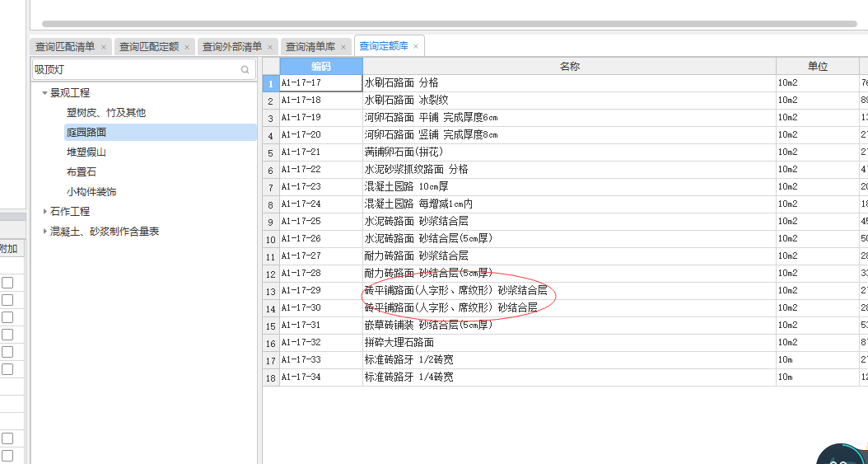868x464 pixels.
Task: Close the 查询匹配清单 tab
Action: (x=104, y=47)
